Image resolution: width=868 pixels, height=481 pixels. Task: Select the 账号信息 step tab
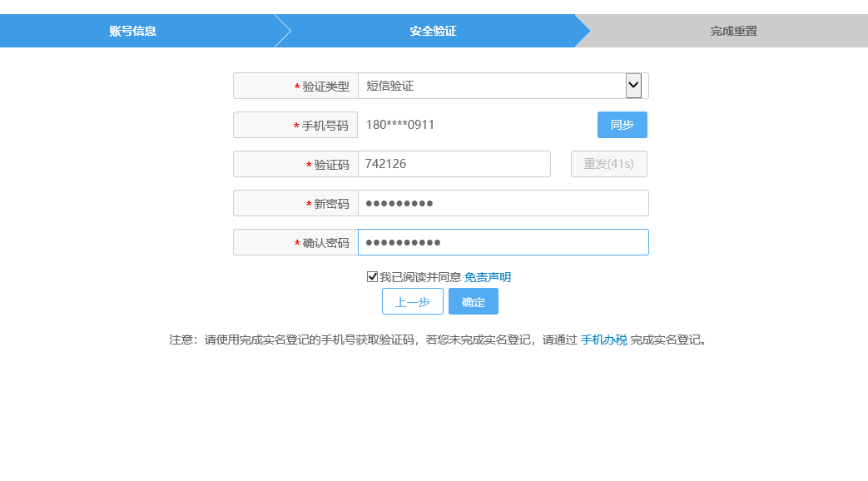click(x=133, y=31)
